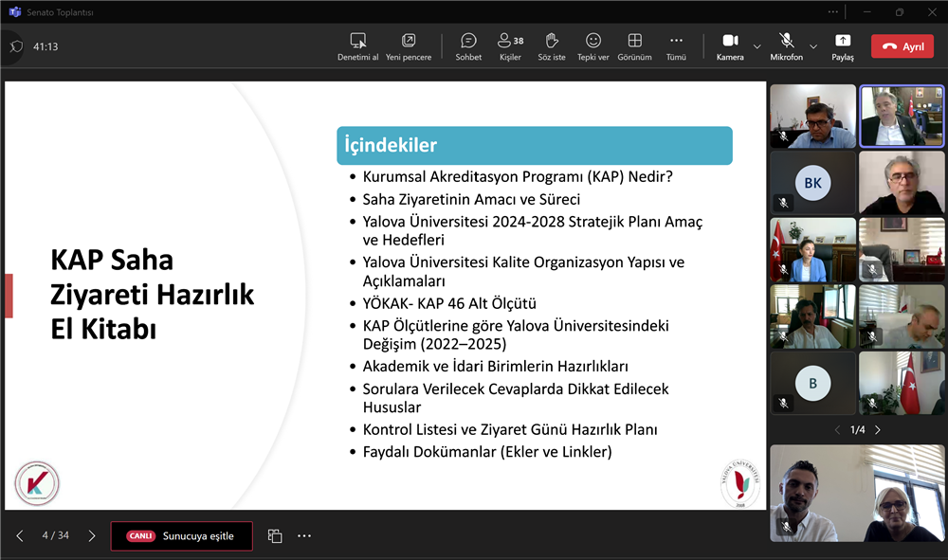948x560 pixels.
Task: Select man with glasses video tile, first row
Action: click(812, 116)
